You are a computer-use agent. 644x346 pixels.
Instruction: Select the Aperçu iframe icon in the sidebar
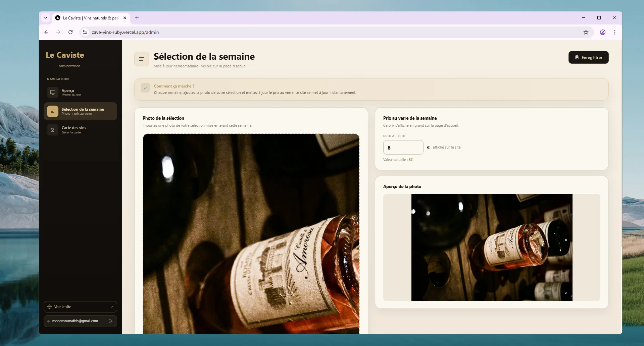pos(53,93)
